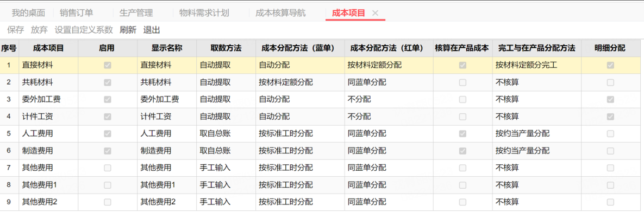Select 显示名称 cell 其他费用2

[167, 202]
